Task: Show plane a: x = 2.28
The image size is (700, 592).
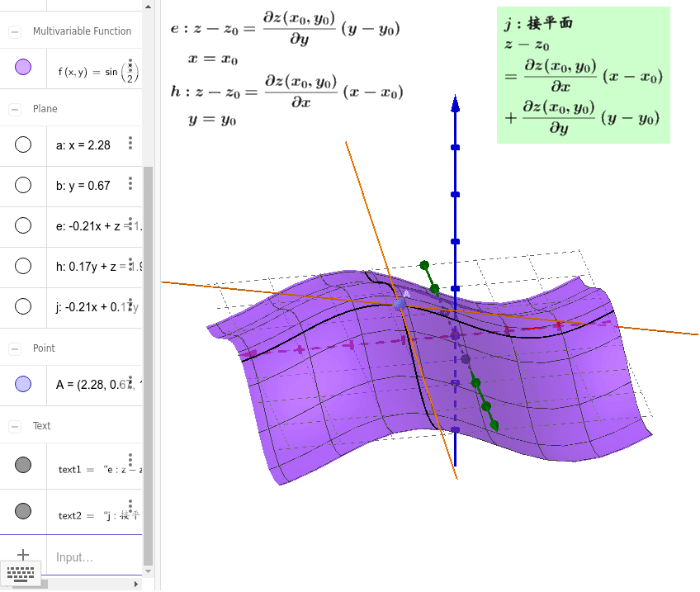Action: pos(23,145)
